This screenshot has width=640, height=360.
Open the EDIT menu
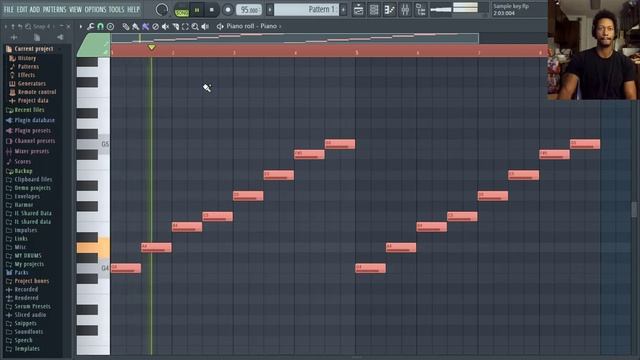click(22, 9)
